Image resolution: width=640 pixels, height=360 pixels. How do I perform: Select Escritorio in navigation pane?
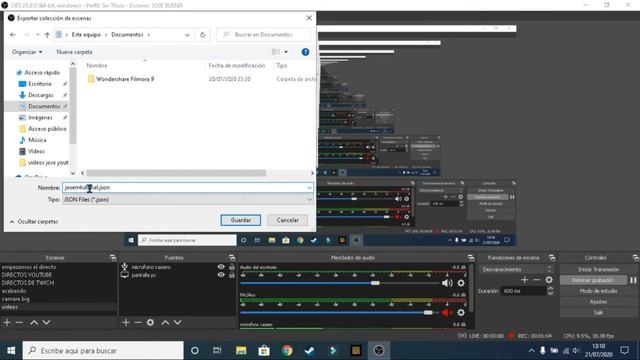[40, 84]
